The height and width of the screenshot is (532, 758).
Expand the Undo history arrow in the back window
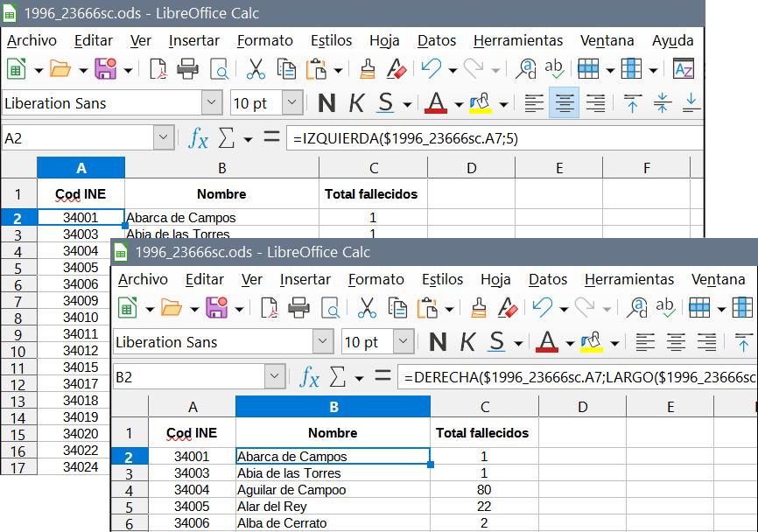click(x=453, y=70)
